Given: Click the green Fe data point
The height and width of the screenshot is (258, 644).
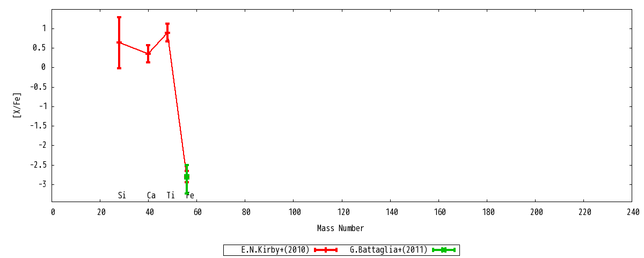Looking at the screenshot, I should [187, 176].
